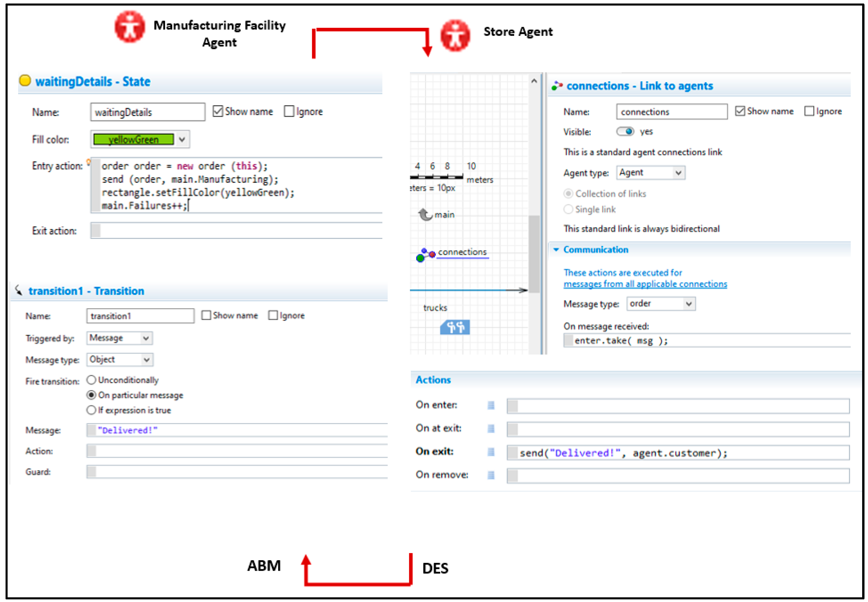Click the icon beside On enter field
The width and height of the screenshot is (868, 602).
pos(491,405)
